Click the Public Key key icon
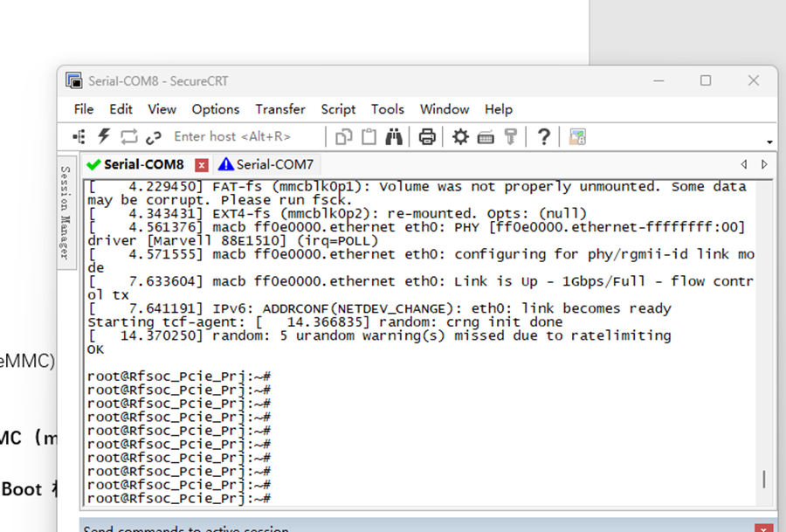Image resolution: width=786 pixels, height=532 pixels. tap(510, 136)
